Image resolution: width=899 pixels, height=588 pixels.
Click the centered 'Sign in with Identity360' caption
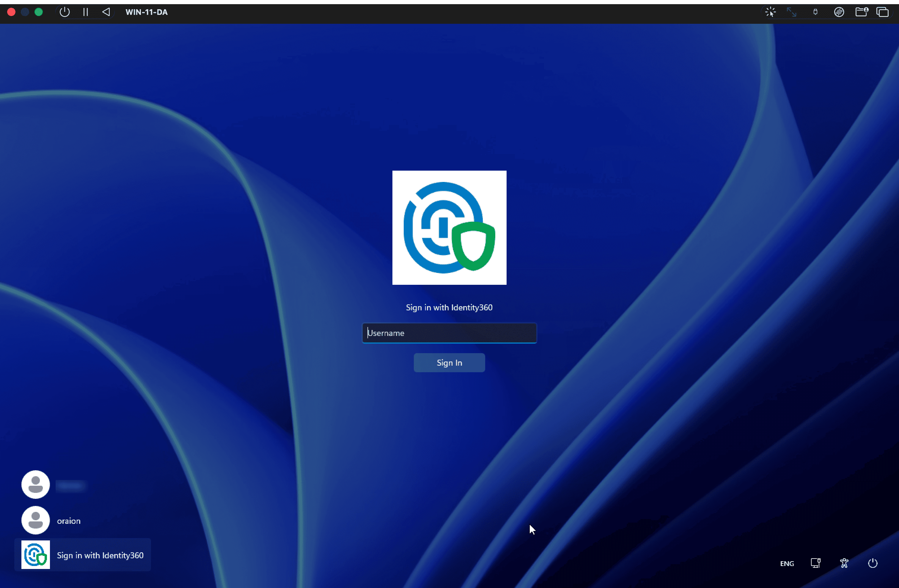[x=449, y=307]
